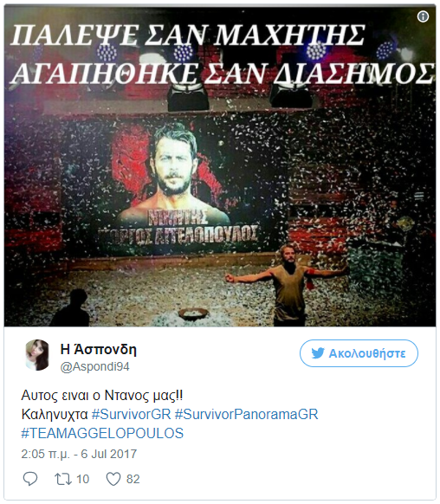Click the display name Η Άσπονδη
The width and height of the screenshot is (440, 504).
pyautogui.click(x=99, y=349)
